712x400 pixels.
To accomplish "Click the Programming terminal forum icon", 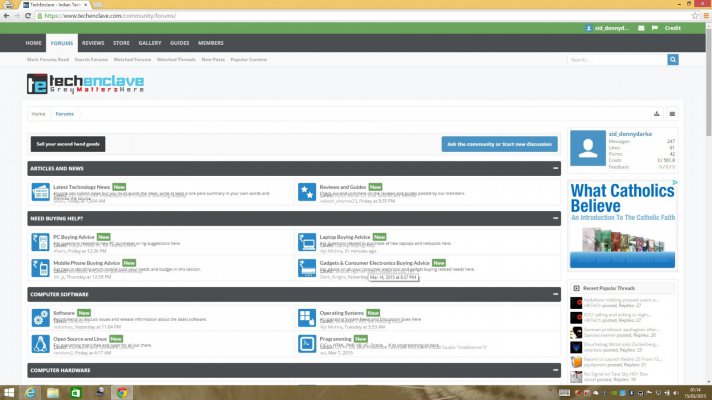I will pyautogui.click(x=307, y=344).
